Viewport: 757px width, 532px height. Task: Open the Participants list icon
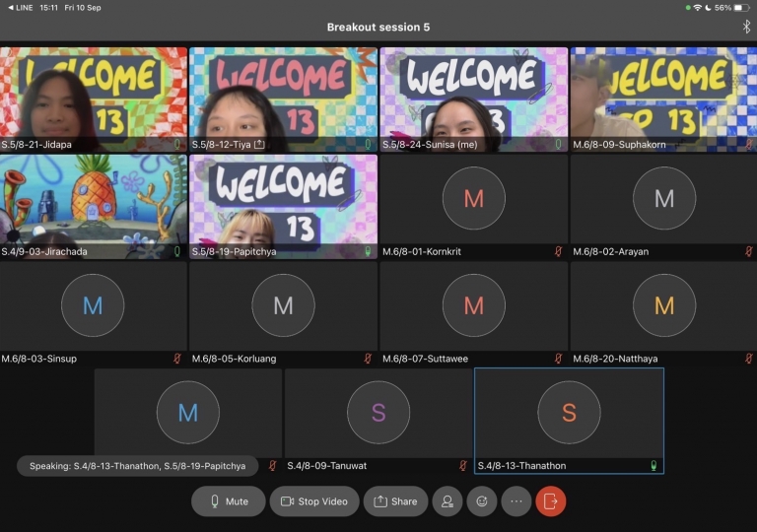(447, 501)
